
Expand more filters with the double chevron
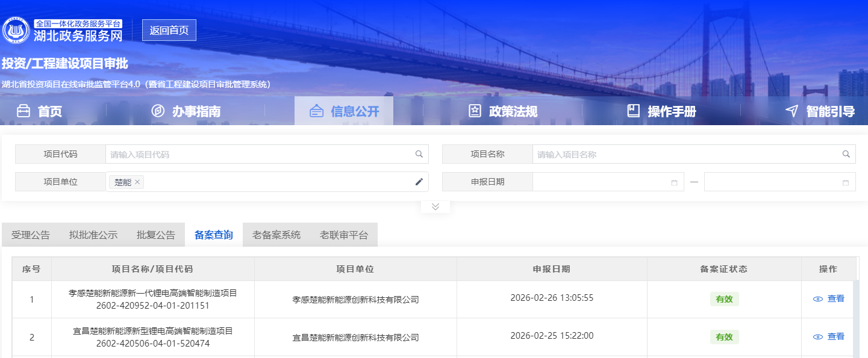(x=436, y=206)
